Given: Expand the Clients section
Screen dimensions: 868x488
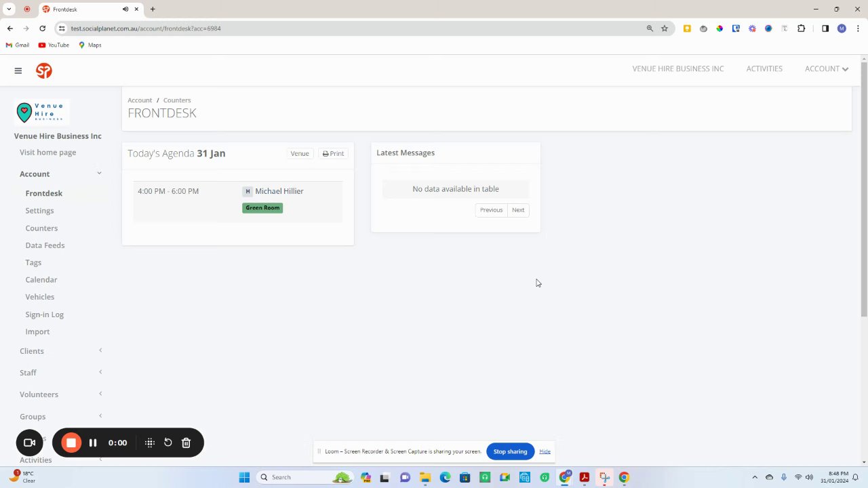Looking at the screenshot, I should pyautogui.click(x=100, y=350).
